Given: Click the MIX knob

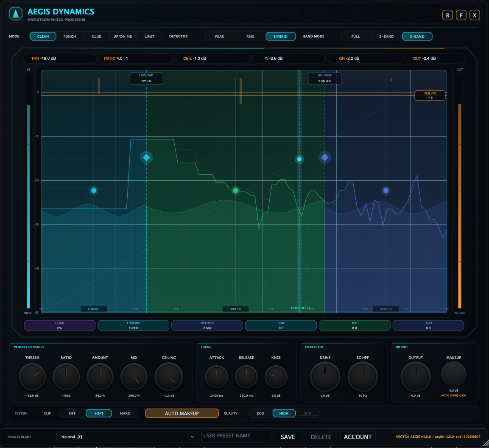Looking at the screenshot, I should click(x=134, y=377).
